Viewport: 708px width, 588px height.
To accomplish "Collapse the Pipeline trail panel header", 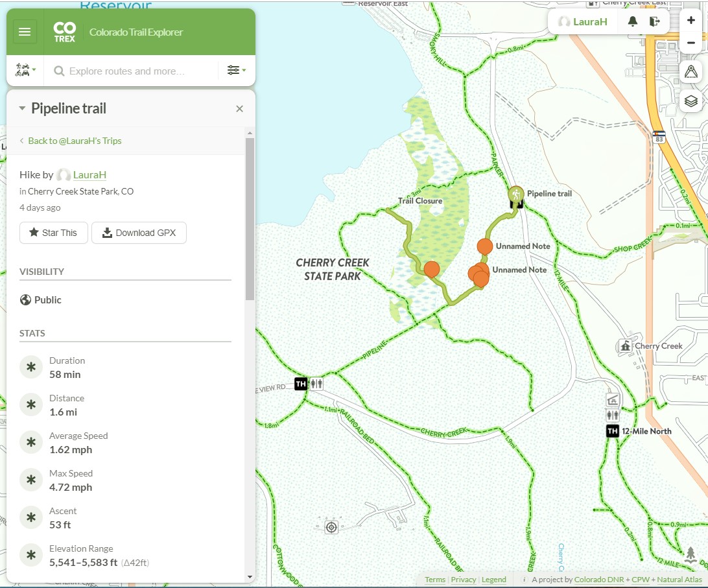I will point(23,109).
